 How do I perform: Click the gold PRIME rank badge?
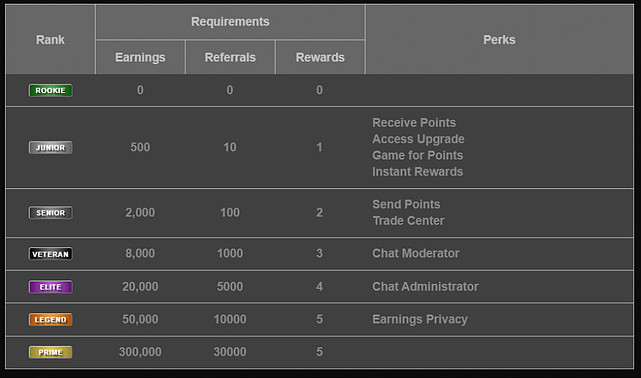point(51,352)
